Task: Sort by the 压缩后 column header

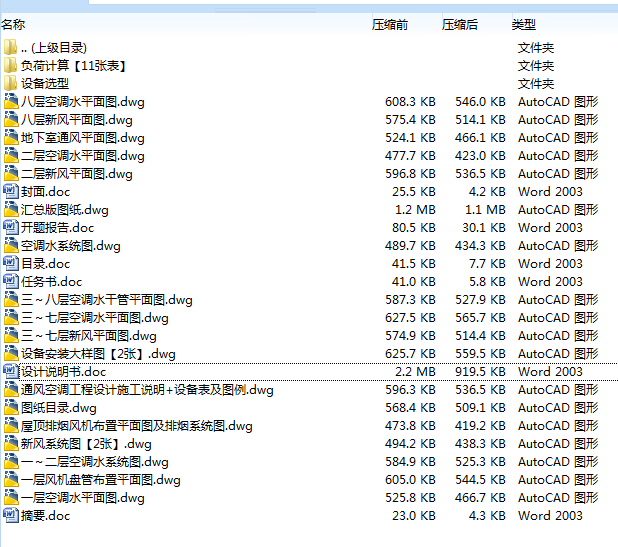Action: pyautogui.click(x=460, y=24)
